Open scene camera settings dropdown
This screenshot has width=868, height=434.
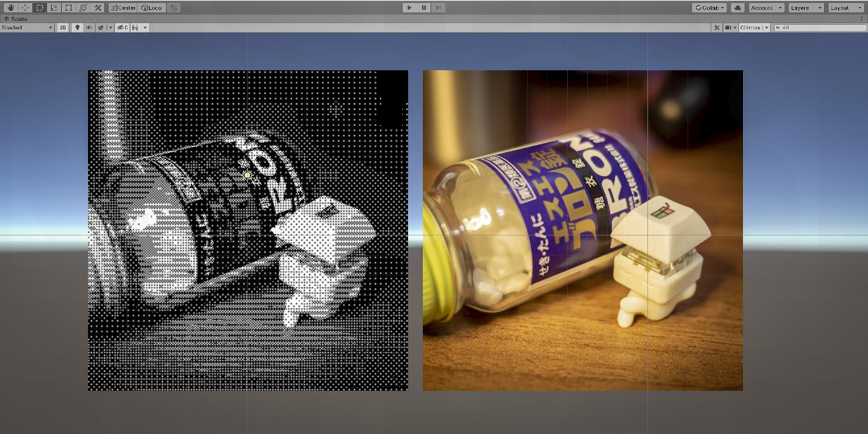(731, 27)
